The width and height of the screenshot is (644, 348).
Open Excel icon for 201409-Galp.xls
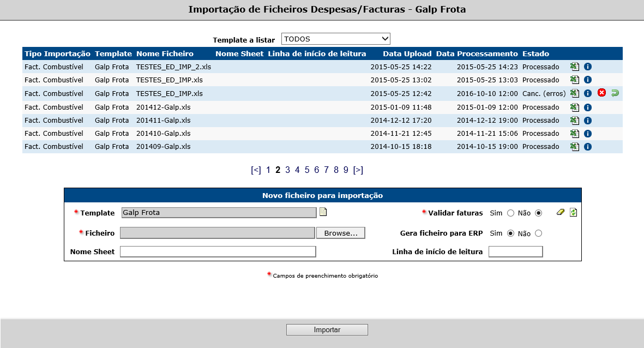click(x=575, y=147)
